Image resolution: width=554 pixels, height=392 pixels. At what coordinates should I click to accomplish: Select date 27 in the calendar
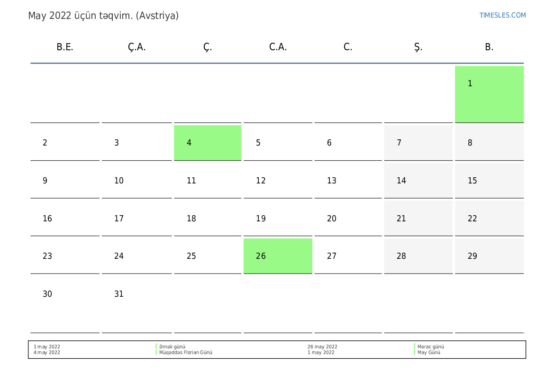coord(348,256)
